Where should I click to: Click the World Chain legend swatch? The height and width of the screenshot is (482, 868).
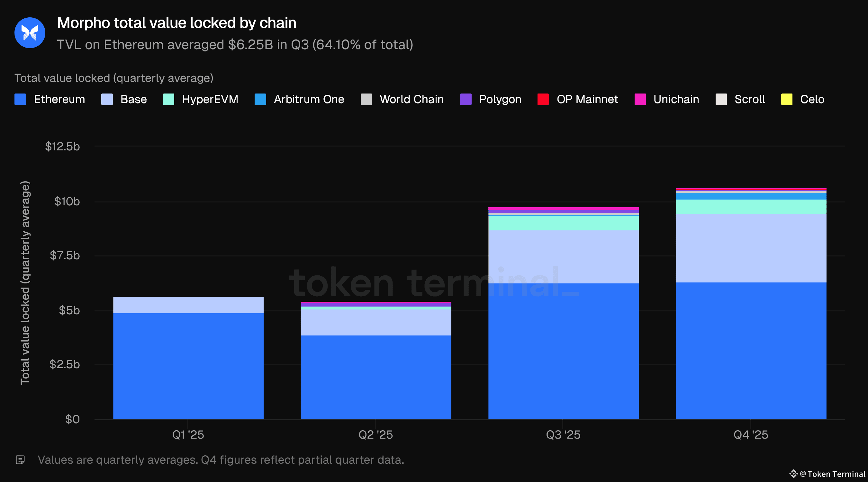pyautogui.click(x=366, y=99)
